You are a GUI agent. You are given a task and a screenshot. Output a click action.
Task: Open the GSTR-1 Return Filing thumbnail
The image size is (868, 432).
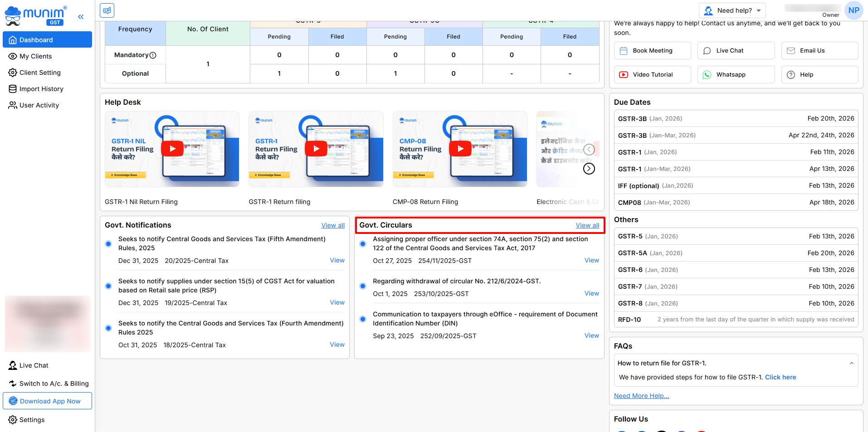(316, 149)
